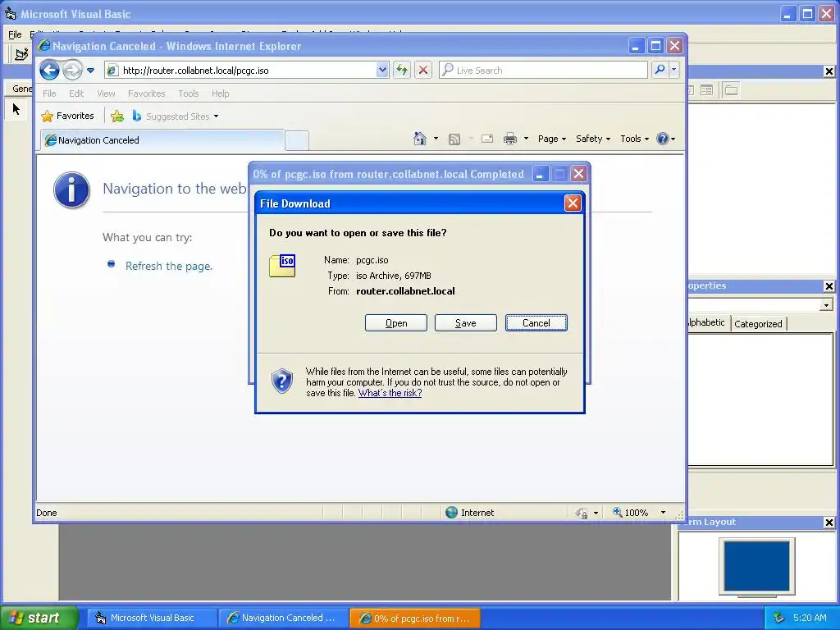Expand the zoom level dropdown arrow

(x=663, y=513)
